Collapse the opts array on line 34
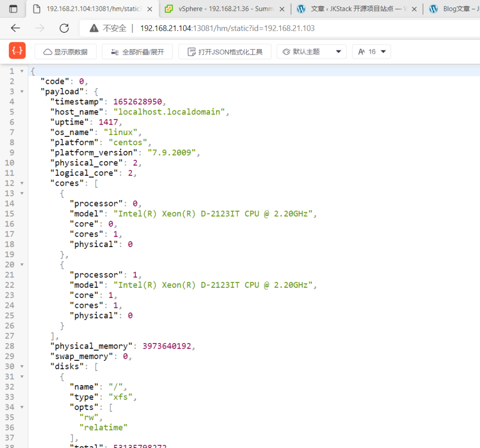This screenshot has height=448, width=480. coord(22,407)
